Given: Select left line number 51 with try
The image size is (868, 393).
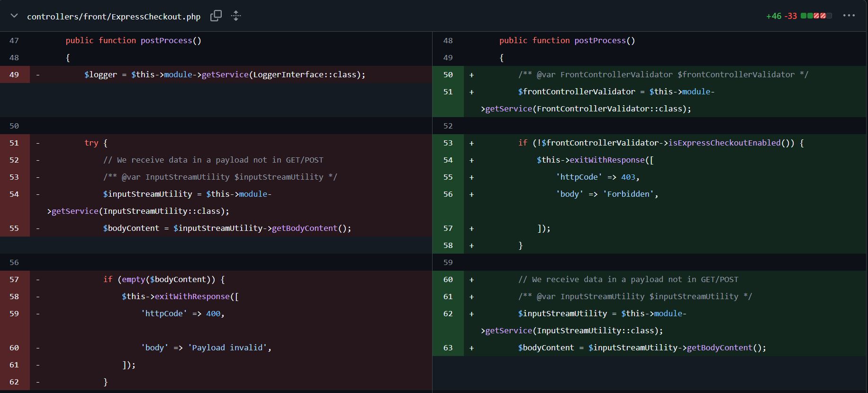Looking at the screenshot, I should pyautogui.click(x=14, y=143).
